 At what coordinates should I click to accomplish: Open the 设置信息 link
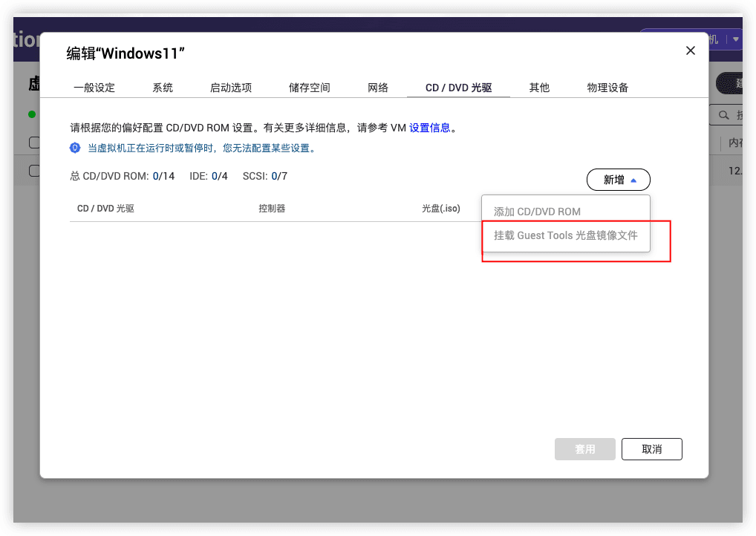430,128
